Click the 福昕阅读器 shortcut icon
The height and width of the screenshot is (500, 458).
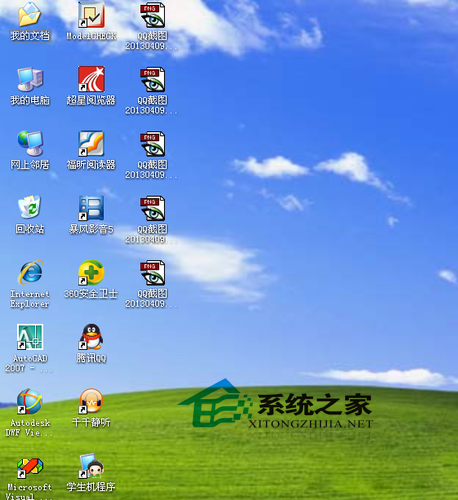click(x=91, y=144)
